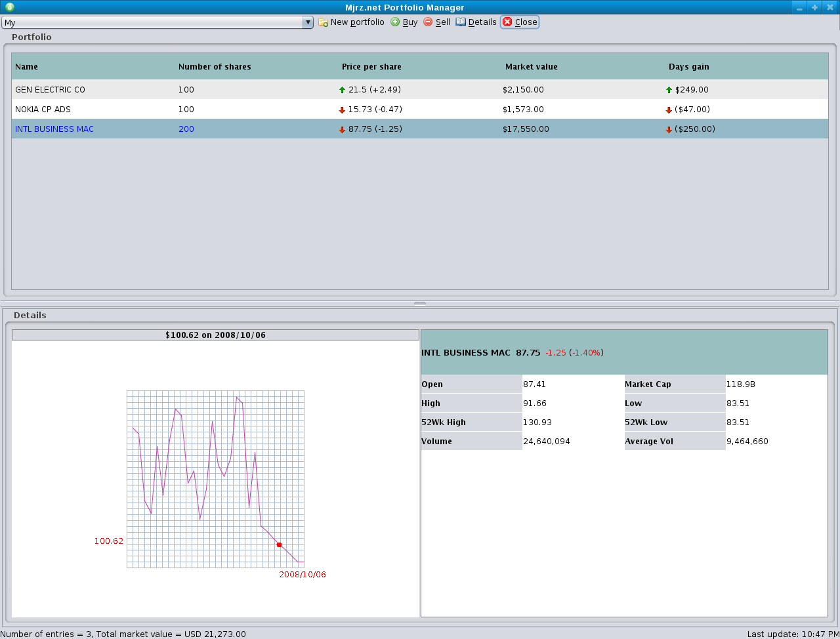This screenshot has height=639, width=840.
Task: Click the Open value 87.41
Action: [x=534, y=384]
